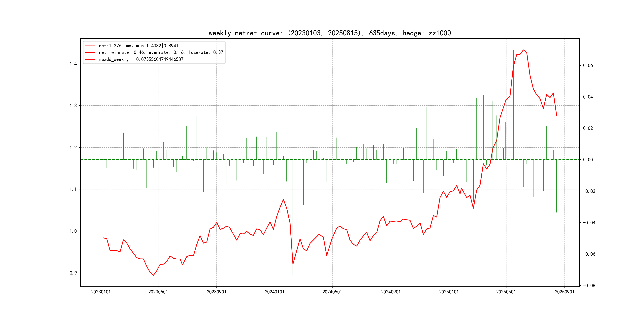The image size is (644, 322).
Task: Click the winrate legend entry text
Action: pyautogui.click(x=161, y=52)
